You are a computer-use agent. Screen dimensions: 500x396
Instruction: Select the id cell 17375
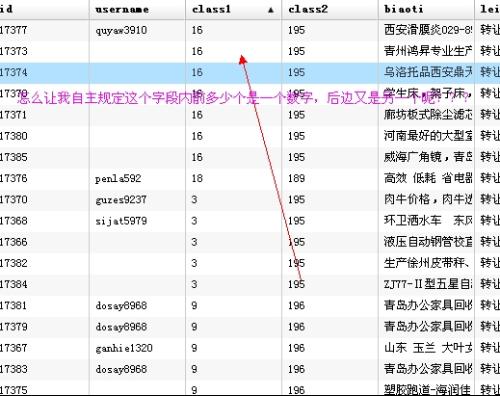[x=13, y=390]
